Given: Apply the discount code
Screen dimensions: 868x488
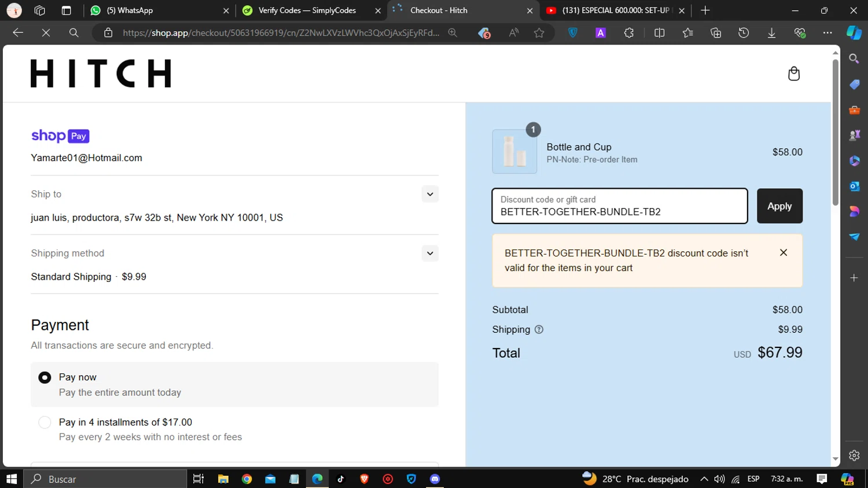Looking at the screenshot, I should (x=779, y=206).
